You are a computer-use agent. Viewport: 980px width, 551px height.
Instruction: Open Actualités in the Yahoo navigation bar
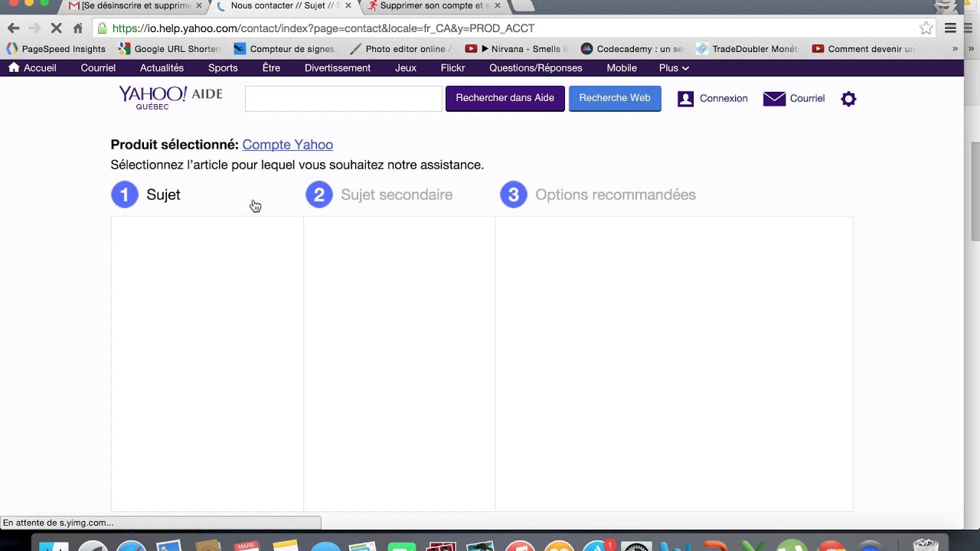pyautogui.click(x=162, y=68)
